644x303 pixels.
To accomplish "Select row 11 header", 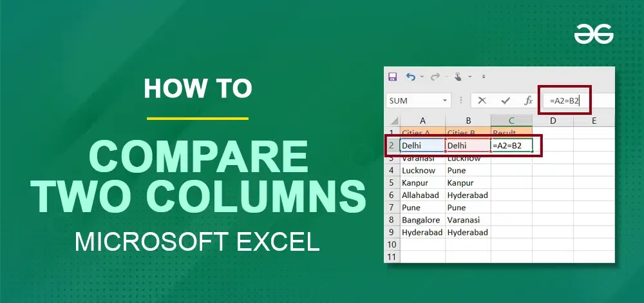I will [392, 257].
